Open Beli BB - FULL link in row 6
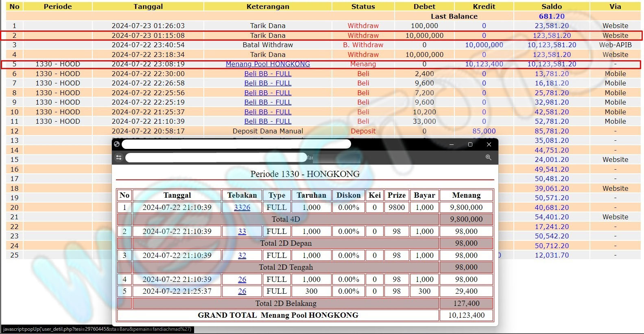644x334 pixels. tap(268, 74)
